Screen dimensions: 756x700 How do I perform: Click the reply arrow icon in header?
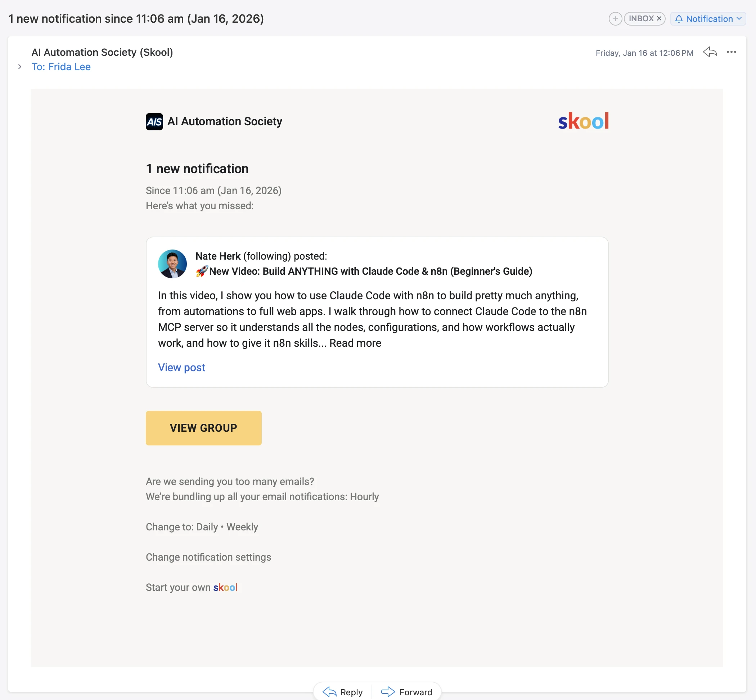coord(710,52)
